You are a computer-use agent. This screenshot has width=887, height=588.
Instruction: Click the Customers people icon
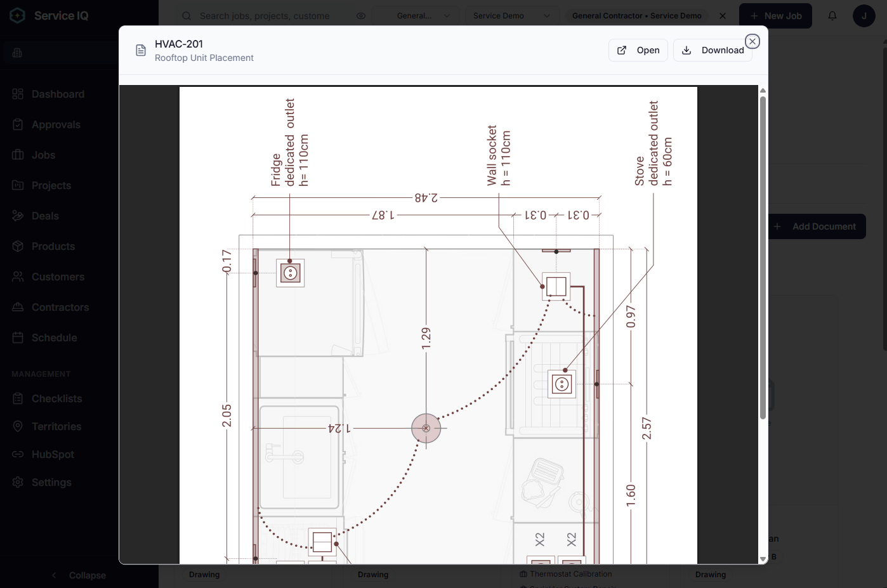(x=18, y=277)
